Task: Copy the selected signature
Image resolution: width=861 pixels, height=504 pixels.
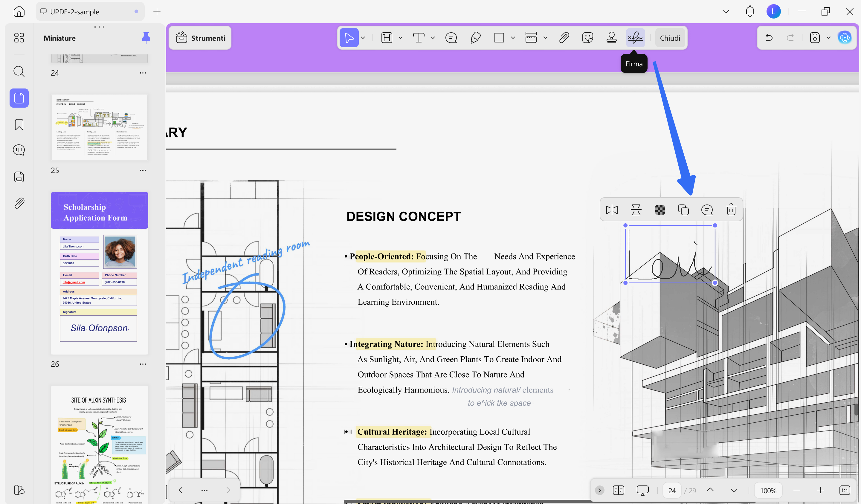Action: 683,210
